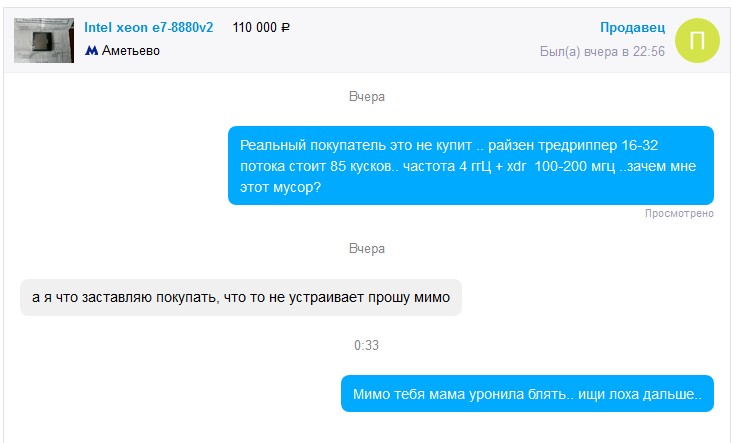Click the 0:33 timestamp
This screenshot has height=443, width=753.
point(366,345)
